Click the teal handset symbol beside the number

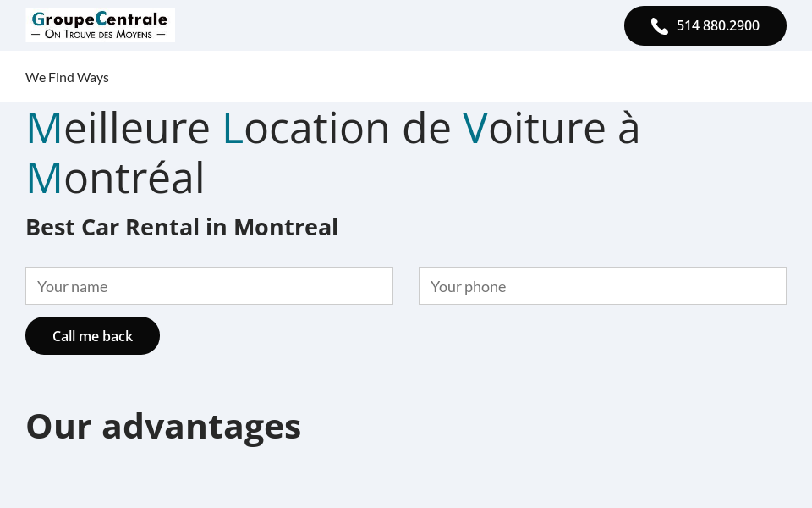coord(660,25)
